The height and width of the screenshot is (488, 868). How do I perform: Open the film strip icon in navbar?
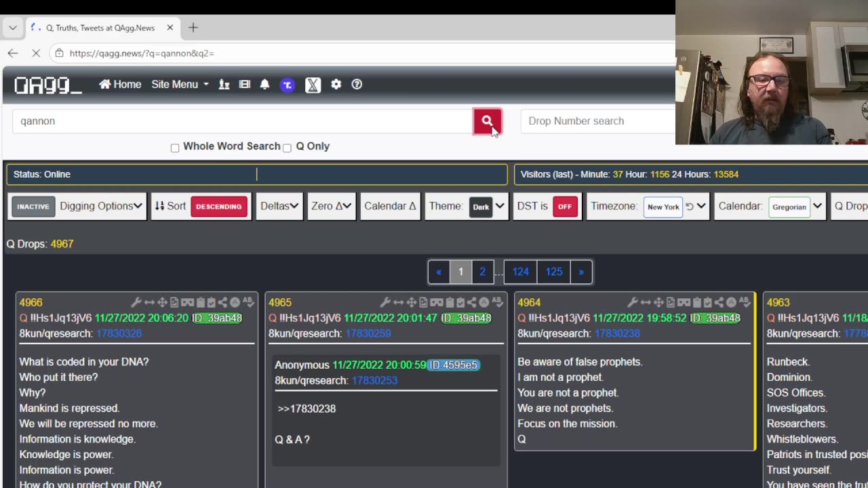click(x=245, y=85)
